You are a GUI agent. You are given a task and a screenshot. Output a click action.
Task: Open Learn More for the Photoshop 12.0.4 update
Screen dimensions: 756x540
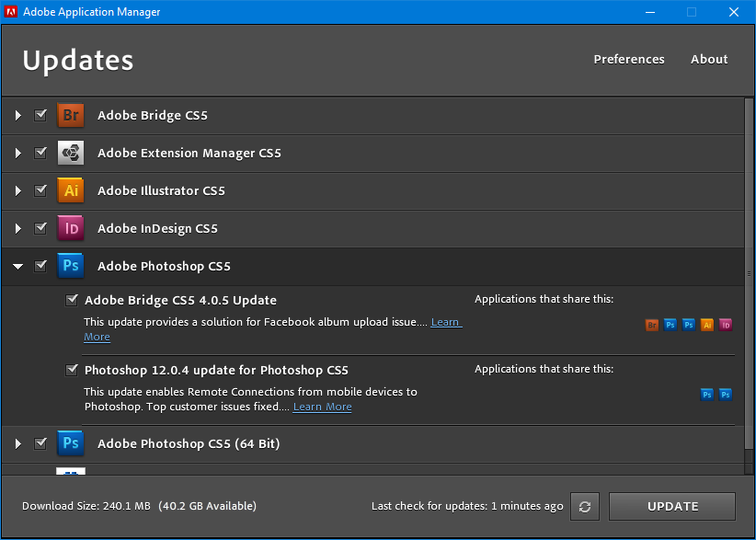(322, 407)
